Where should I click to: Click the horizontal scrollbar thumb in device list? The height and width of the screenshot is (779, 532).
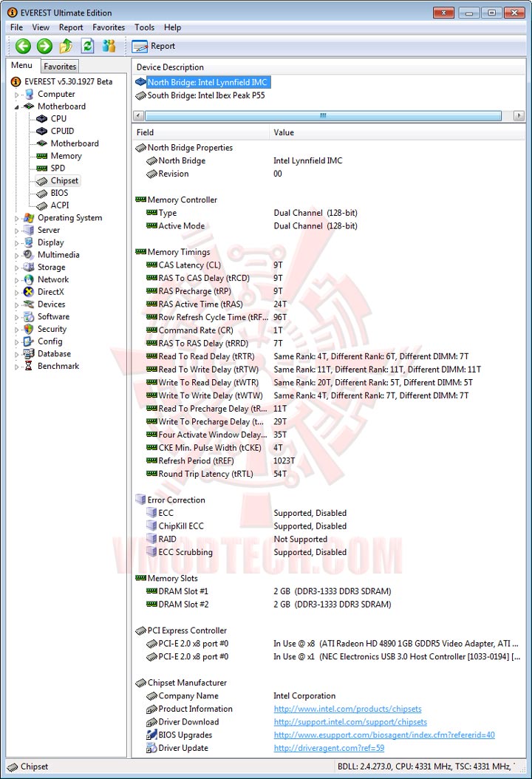[x=323, y=116]
